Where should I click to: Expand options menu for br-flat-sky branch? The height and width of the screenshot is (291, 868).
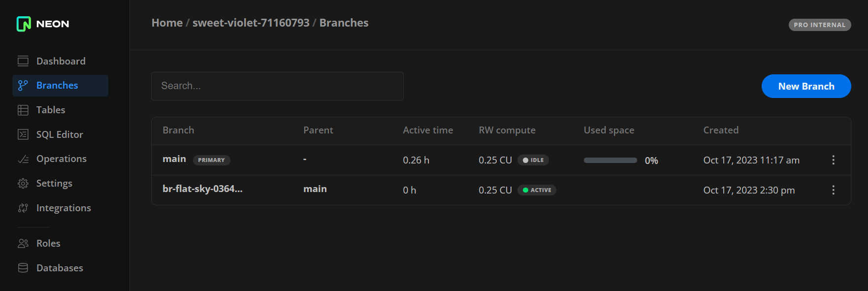pos(833,190)
